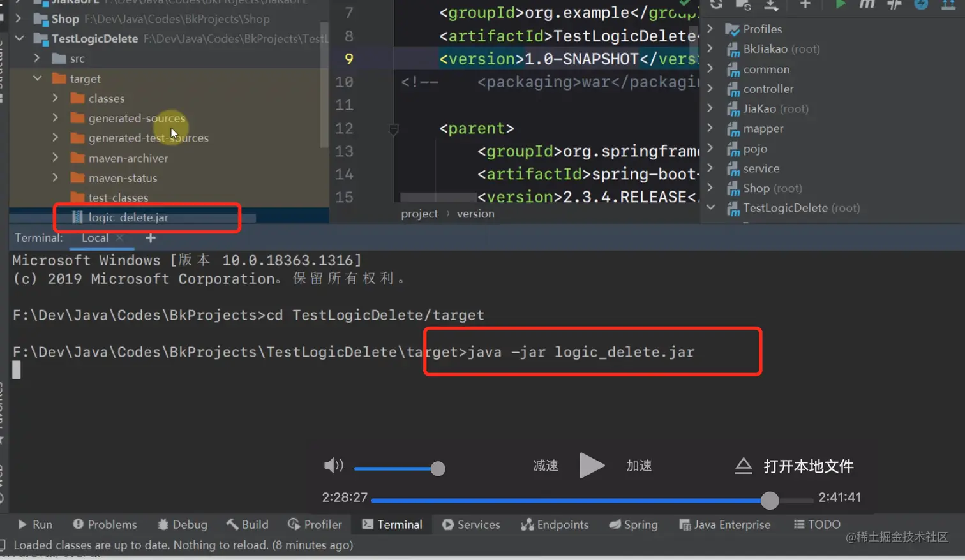Click 'version' in the editor breadcrumb
Viewport: 965px width, 560px height.
[x=475, y=214]
